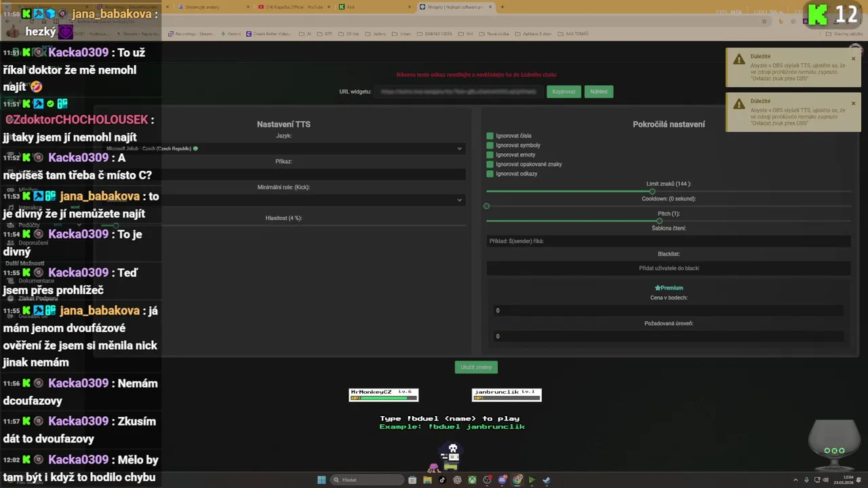
Task: Open the AAA TOMÁŠ bookmarks folder
Action: click(573, 33)
